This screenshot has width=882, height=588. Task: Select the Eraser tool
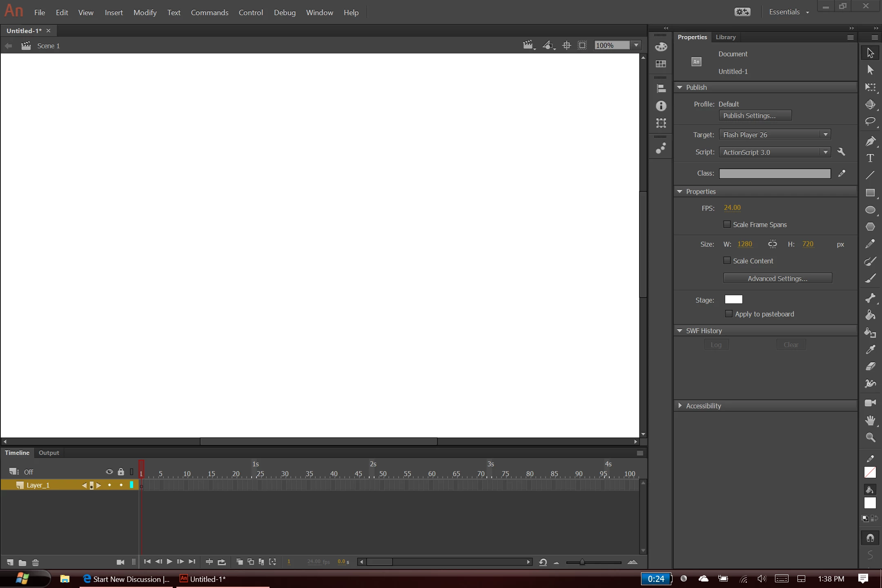(870, 366)
